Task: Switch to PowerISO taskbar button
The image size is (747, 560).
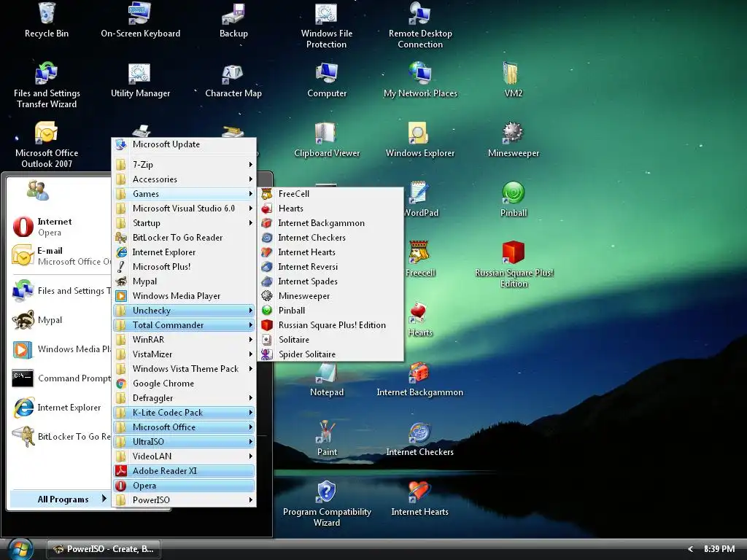Action: 104,549
